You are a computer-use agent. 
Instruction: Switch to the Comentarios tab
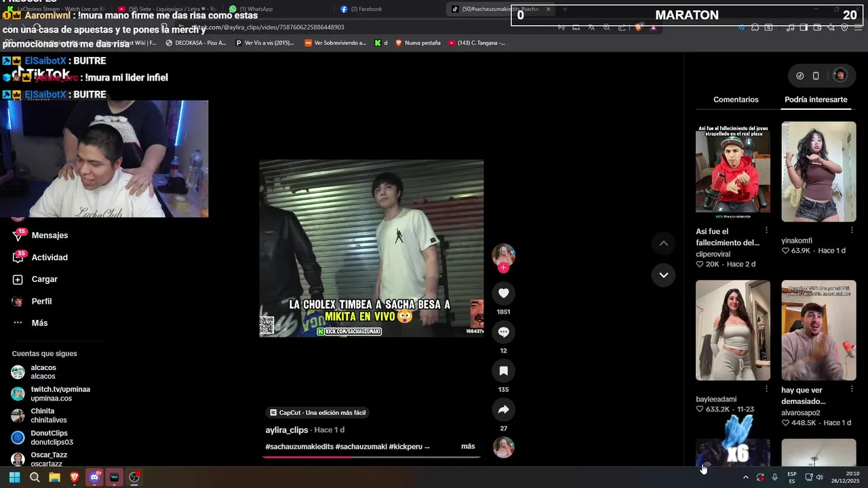[736, 100]
